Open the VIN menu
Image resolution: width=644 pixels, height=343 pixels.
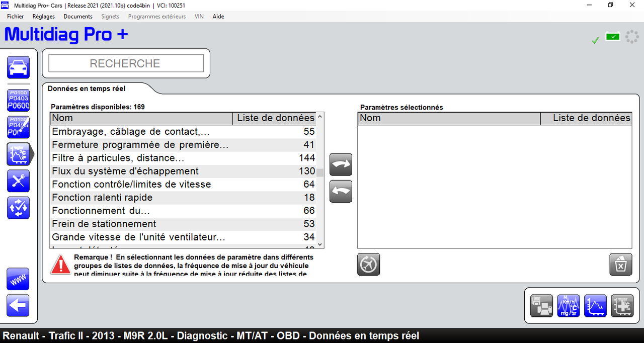point(199,17)
